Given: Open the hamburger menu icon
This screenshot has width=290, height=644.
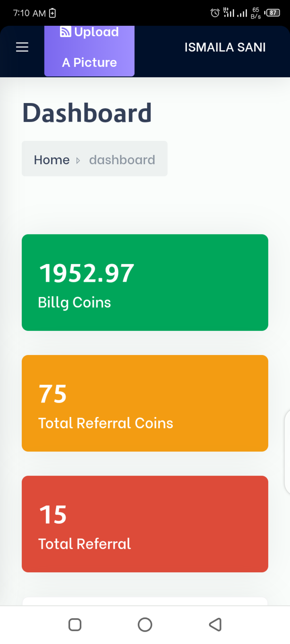Looking at the screenshot, I should coord(22,47).
